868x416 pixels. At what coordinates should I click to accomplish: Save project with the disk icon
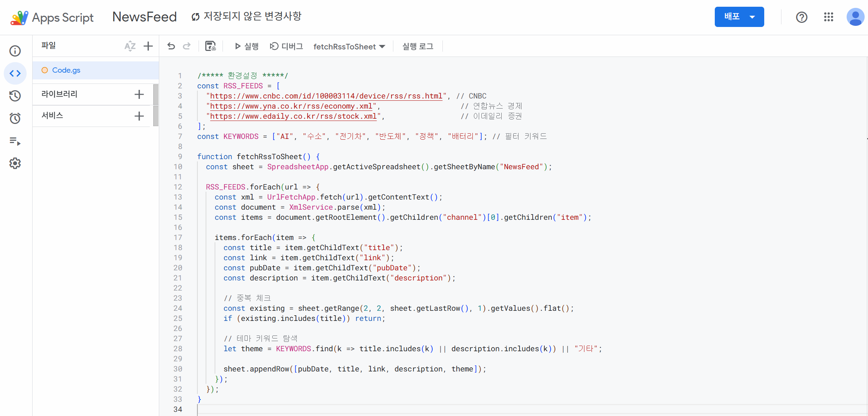(211, 46)
